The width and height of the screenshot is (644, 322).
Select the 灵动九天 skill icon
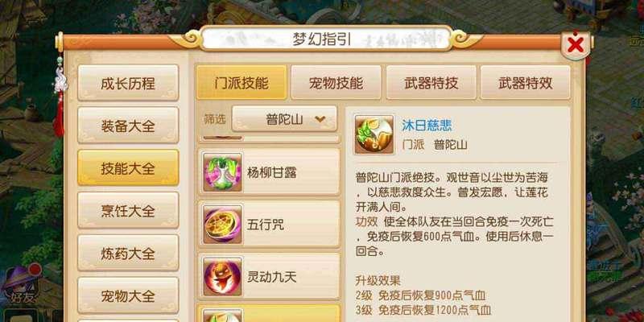point(222,277)
